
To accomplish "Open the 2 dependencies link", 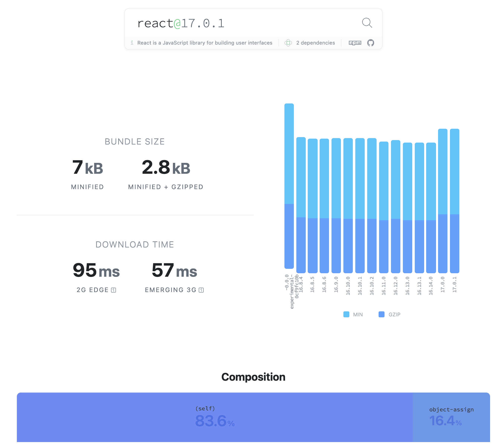I will point(315,43).
